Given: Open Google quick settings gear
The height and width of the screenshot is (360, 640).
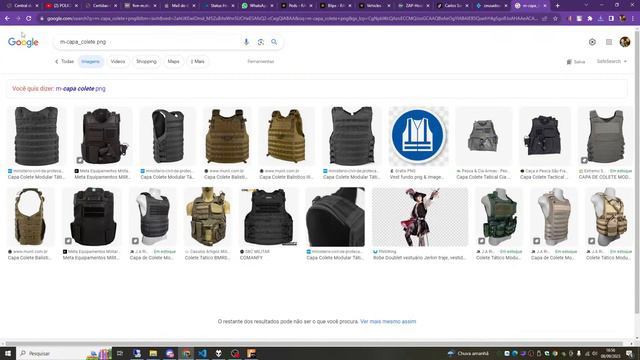Looking at the screenshot, I should point(592,42).
